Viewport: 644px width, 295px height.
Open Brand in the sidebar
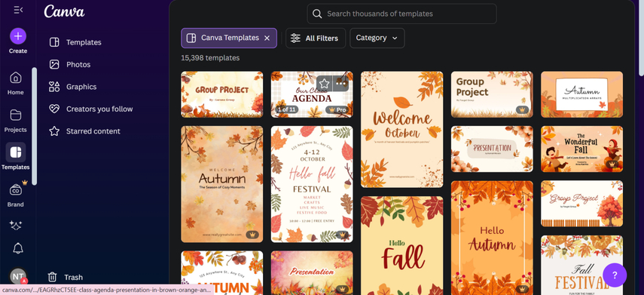tap(16, 195)
